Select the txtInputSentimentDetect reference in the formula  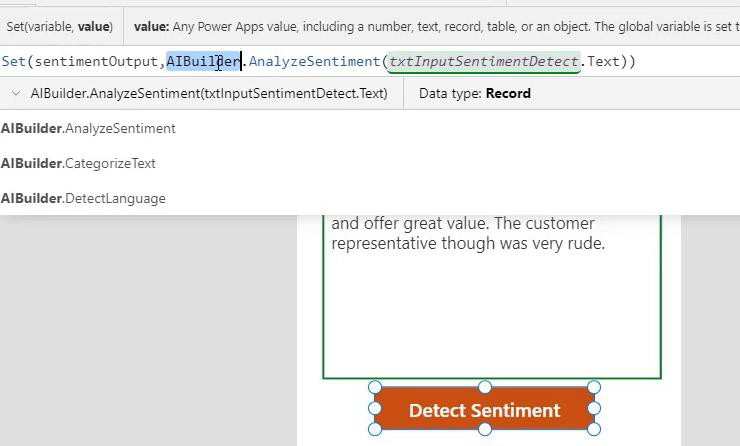click(x=483, y=62)
